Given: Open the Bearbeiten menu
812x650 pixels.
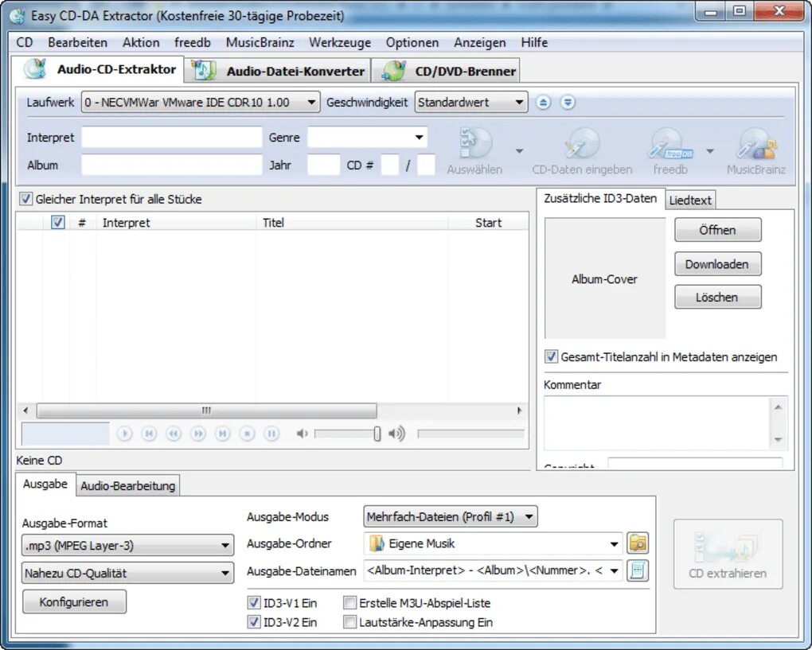Looking at the screenshot, I should tap(78, 42).
